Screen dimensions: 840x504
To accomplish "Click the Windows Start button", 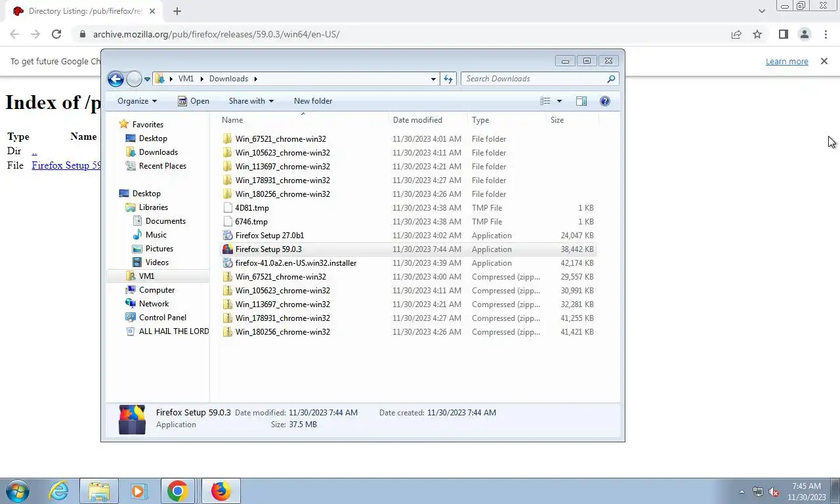I will tap(18, 491).
